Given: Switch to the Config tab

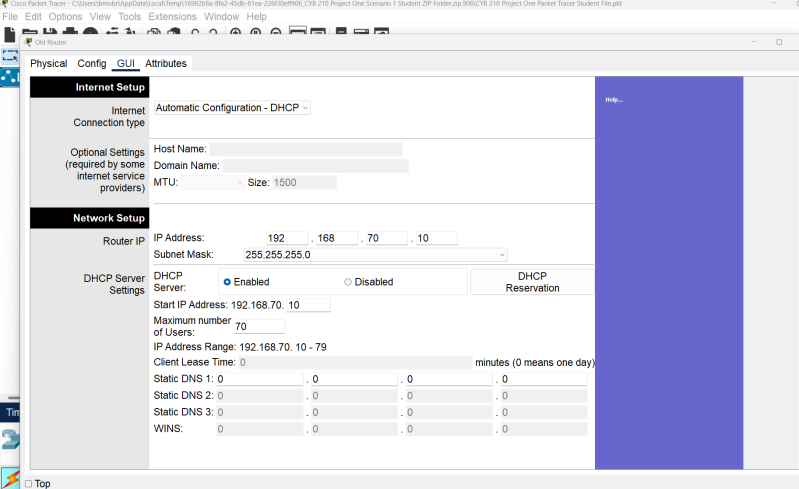Looking at the screenshot, I should pyautogui.click(x=92, y=63).
